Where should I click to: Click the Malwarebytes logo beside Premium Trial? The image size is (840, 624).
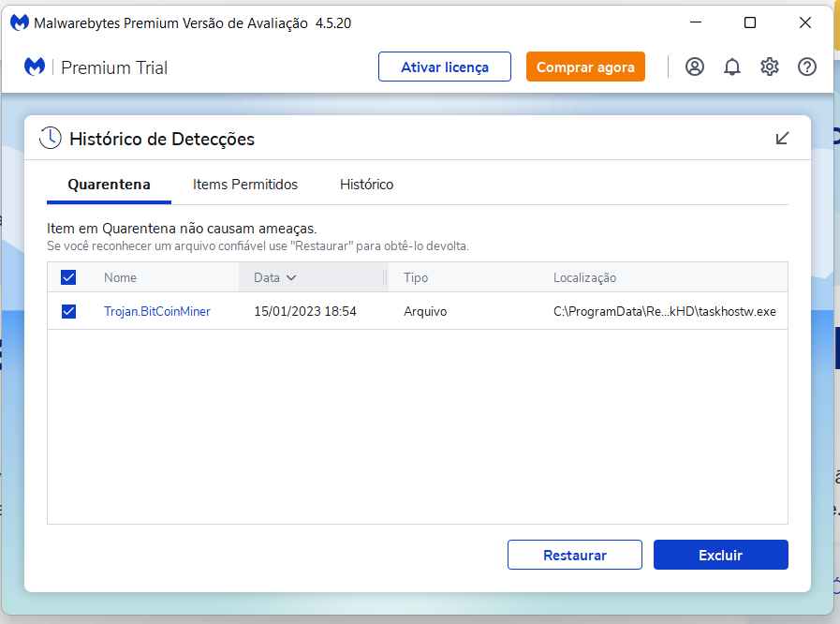pyautogui.click(x=35, y=67)
